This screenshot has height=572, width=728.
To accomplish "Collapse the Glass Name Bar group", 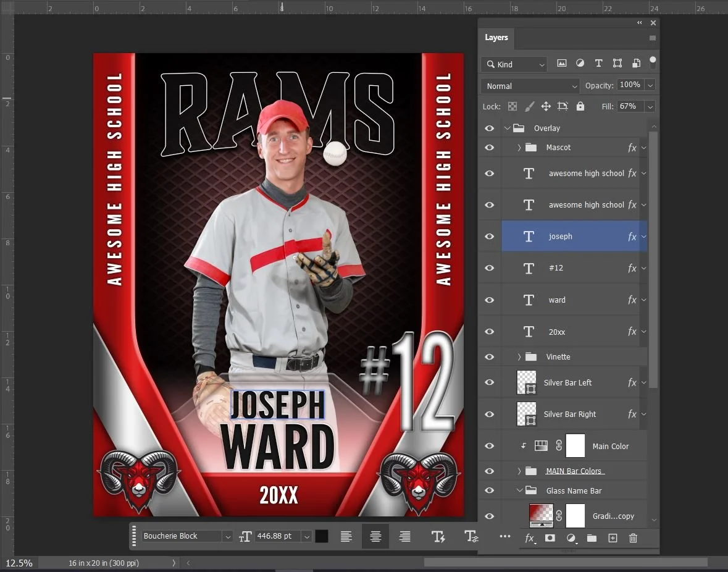I will 519,490.
